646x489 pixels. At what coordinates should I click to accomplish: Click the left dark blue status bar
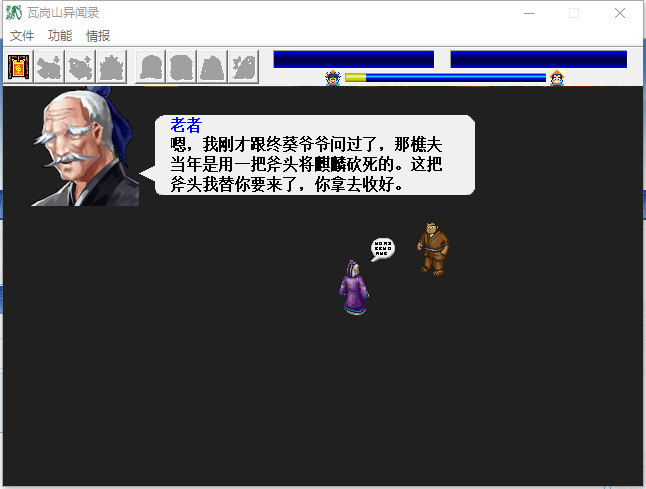tap(353, 59)
